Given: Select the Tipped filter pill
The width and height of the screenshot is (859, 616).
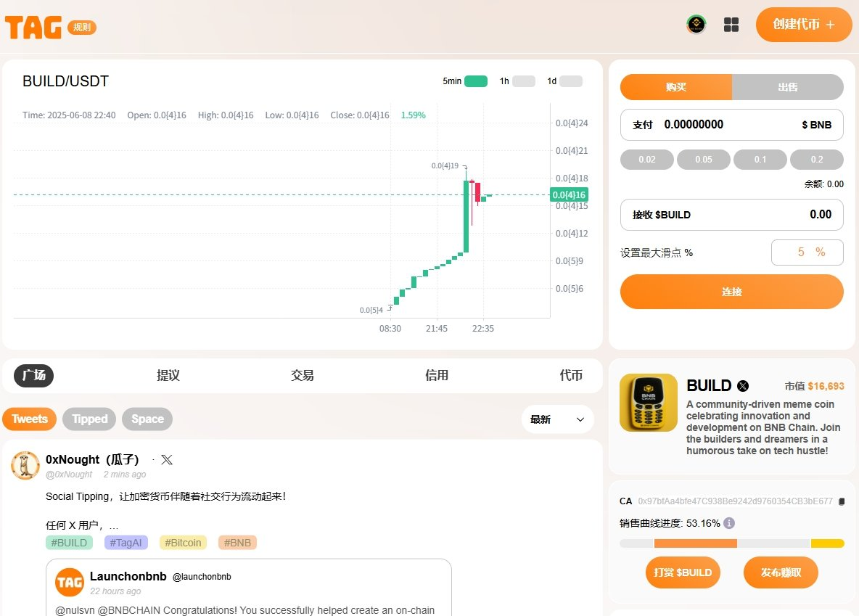Looking at the screenshot, I should point(89,419).
